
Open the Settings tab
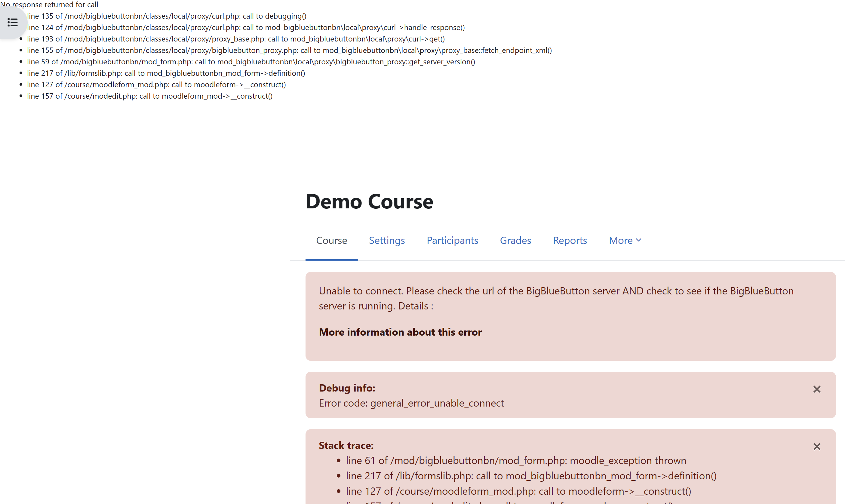[x=387, y=241]
